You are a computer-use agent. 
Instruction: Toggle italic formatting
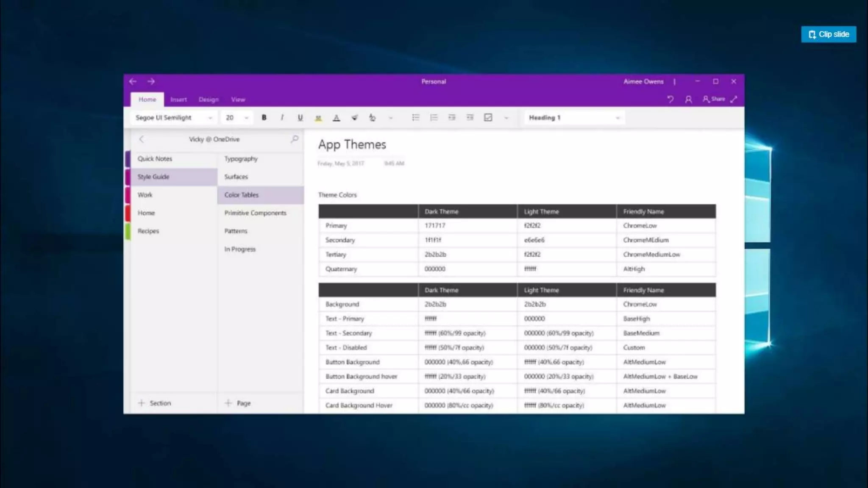pyautogui.click(x=282, y=117)
